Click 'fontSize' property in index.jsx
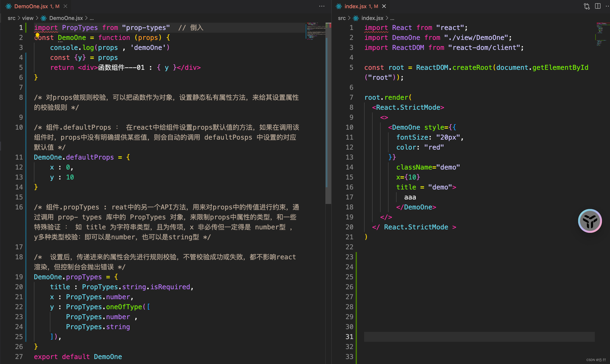 [x=412, y=137]
